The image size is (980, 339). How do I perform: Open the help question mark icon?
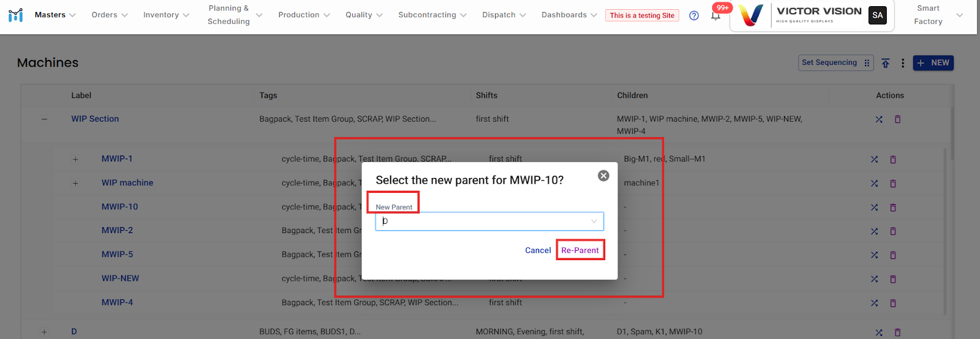pos(694,15)
